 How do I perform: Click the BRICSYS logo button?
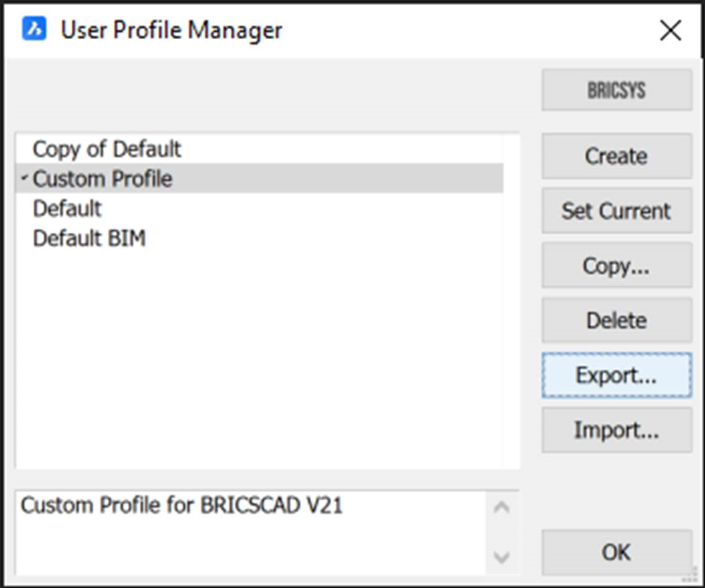pyautogui.click(x=616, y=91)
